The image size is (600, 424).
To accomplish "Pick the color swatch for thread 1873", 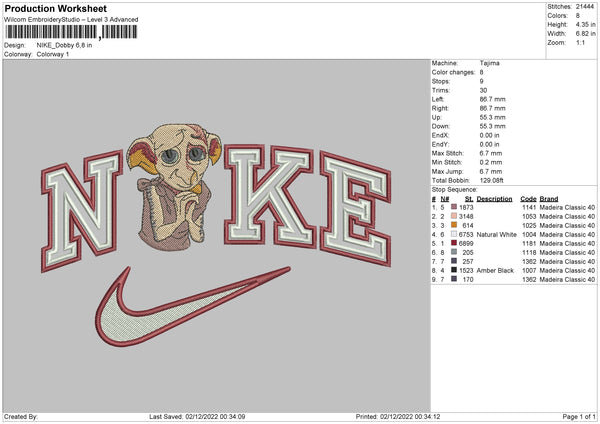I will [x=456, y=206].
